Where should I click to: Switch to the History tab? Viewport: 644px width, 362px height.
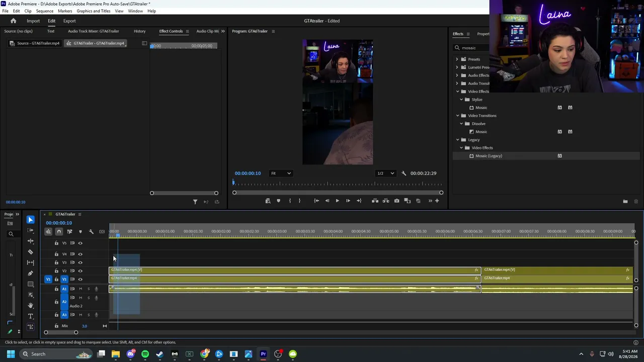pyautogui.click(x=139, y=31)
